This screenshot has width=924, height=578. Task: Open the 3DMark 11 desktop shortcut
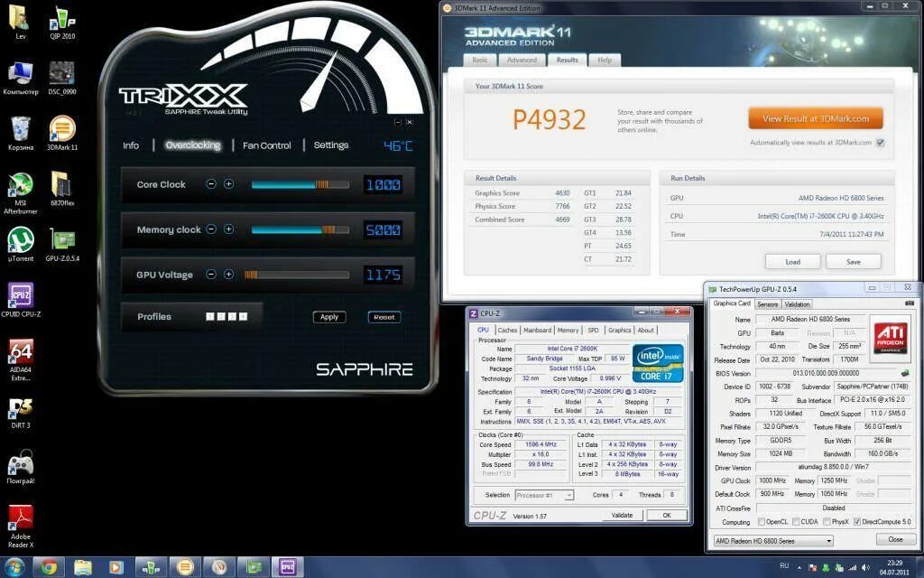62,132
